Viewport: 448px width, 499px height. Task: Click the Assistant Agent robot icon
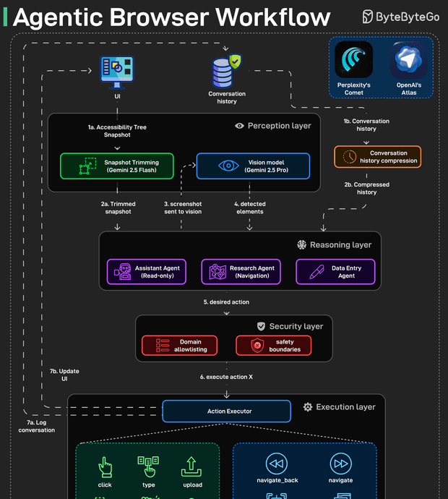(122, 271)
